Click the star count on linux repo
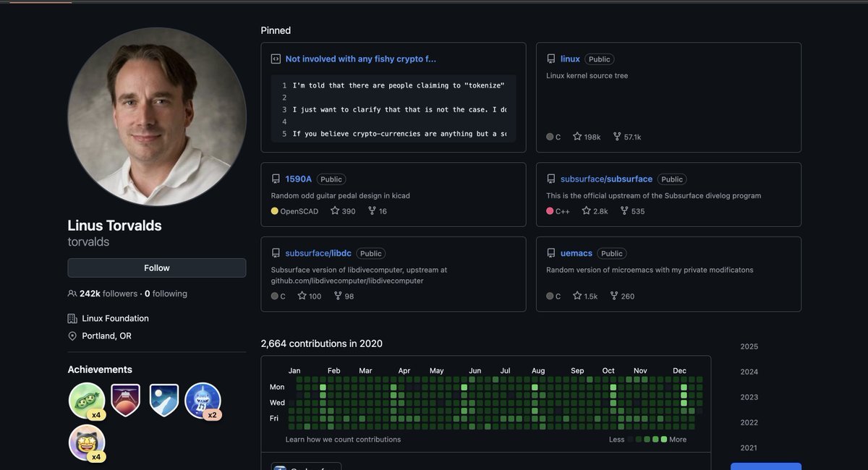This screenshot has height=470, width=868. (x=587, y=137)
